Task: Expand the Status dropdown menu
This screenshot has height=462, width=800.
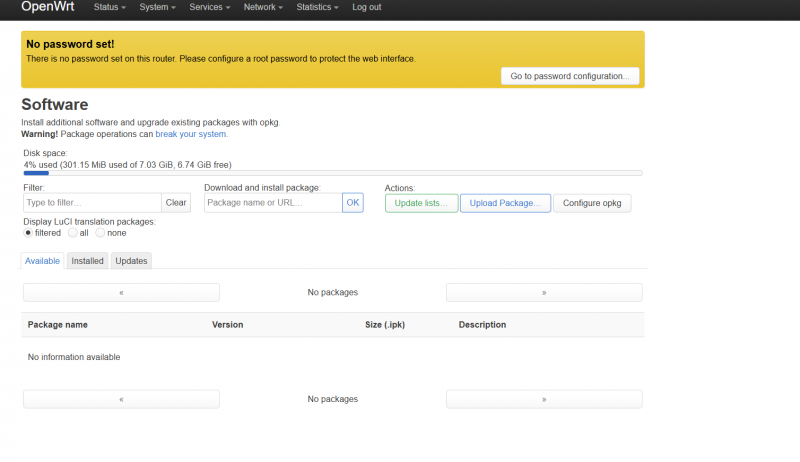Action: point(110,7)
